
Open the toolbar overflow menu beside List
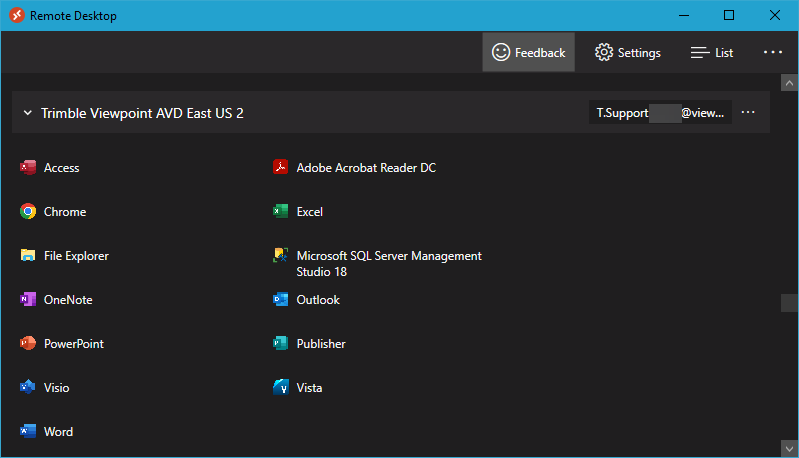[773, 52]
